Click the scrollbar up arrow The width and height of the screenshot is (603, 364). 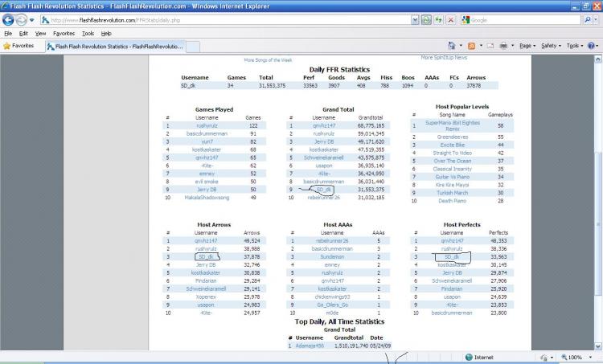pyautogui.click(x=598, y=59)
